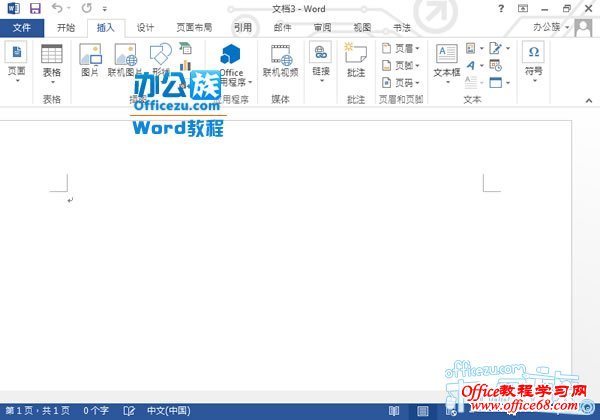Switch to print layout view in status bar
Screen dimensions: 600x420
[423, 411]
